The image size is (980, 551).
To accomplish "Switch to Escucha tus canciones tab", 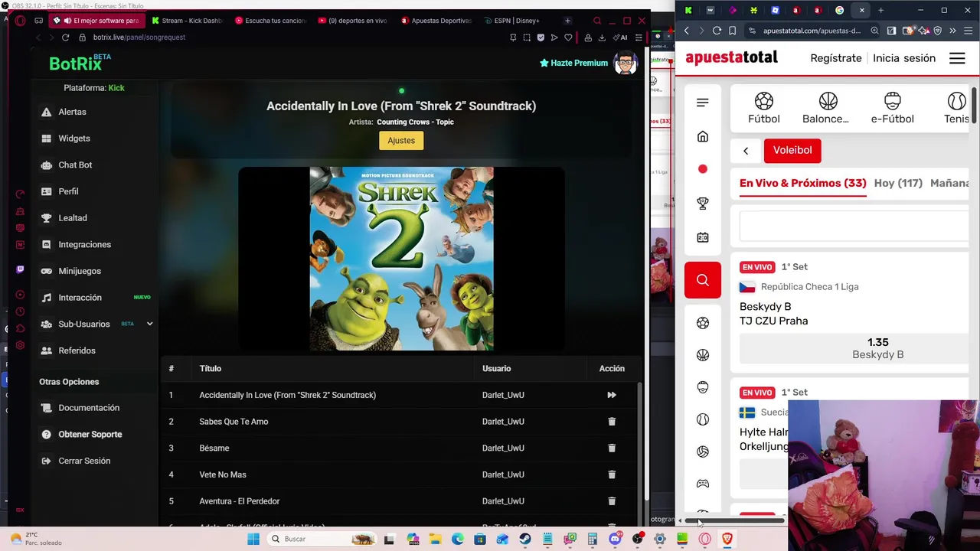I will (x=271, y=21).
